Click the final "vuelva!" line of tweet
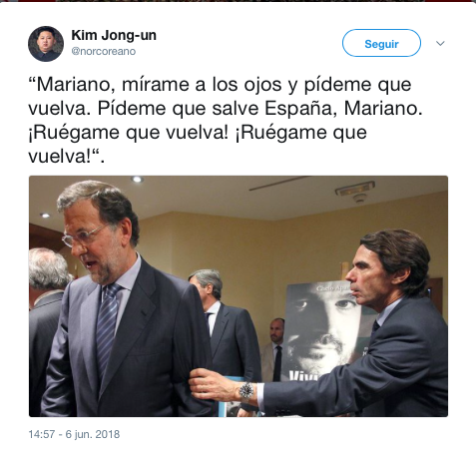Viewport: 476px width, 450px height. [x=66, y=157]
